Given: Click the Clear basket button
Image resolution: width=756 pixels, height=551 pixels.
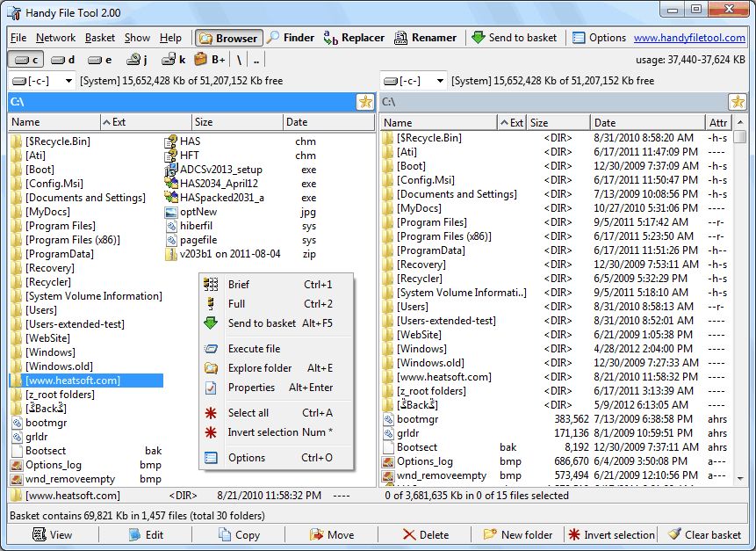Looking at the screenshot, I should 704,534.
